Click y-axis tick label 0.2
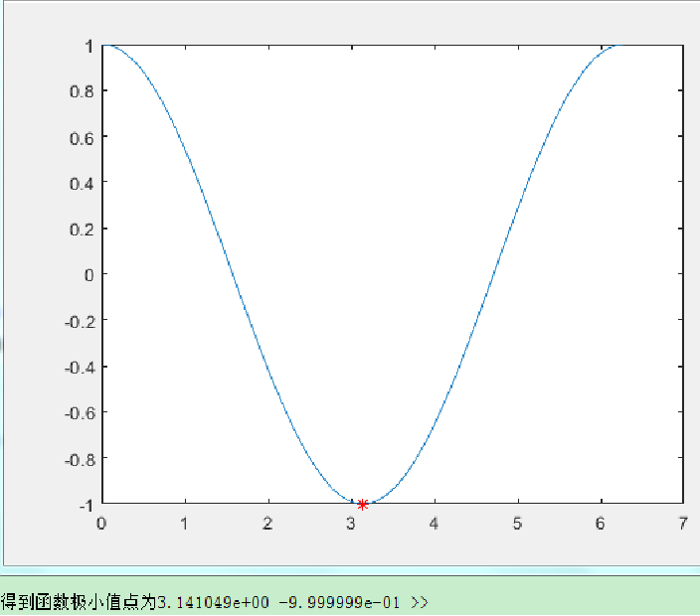Viewport: 700px width, 616px height. tap(82, 230)
